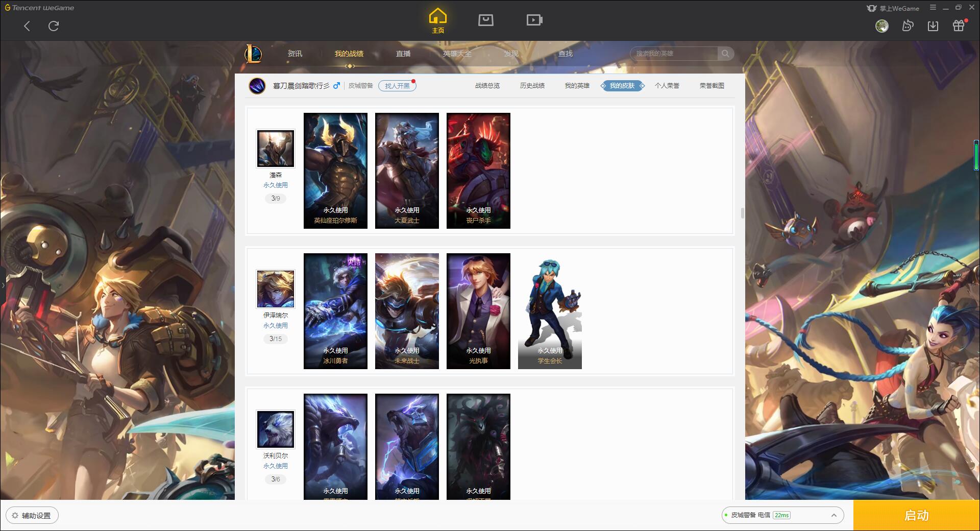Click the 伊泽瑞尔 champion portrait

pyautogui.click(x=276, y=289)
